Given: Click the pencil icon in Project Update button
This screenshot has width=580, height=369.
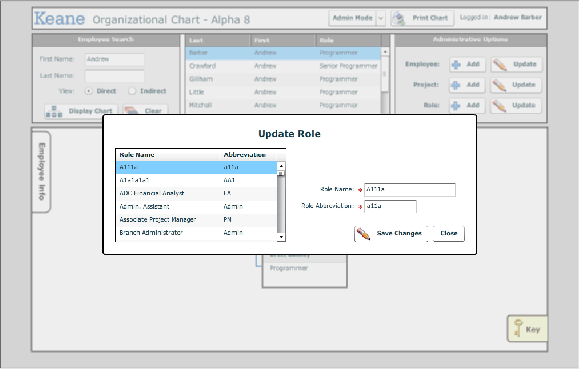Looking at the screenshot, I should point(500,85).
